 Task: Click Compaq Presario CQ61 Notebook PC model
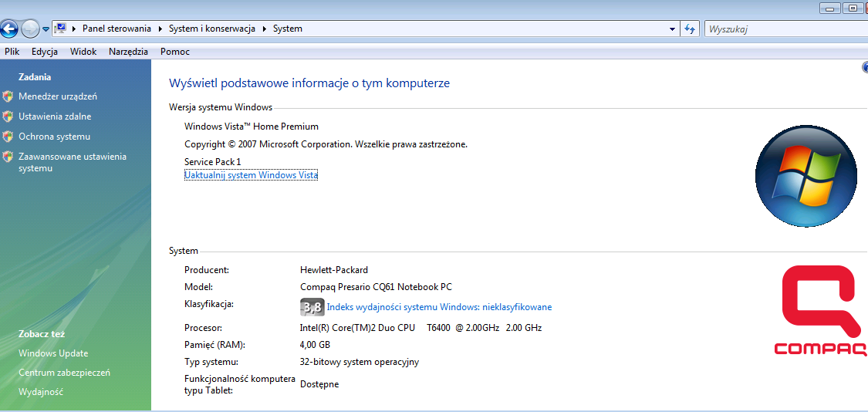click(x=376, y=287)
